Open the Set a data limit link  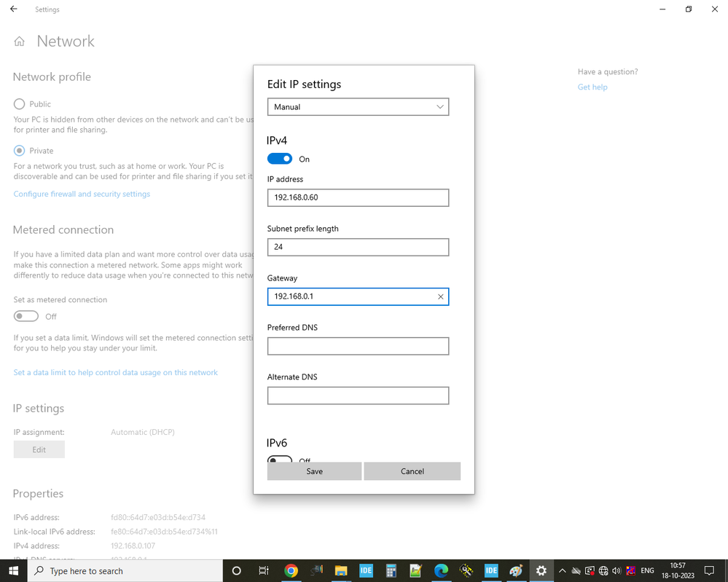click(116, 372)
